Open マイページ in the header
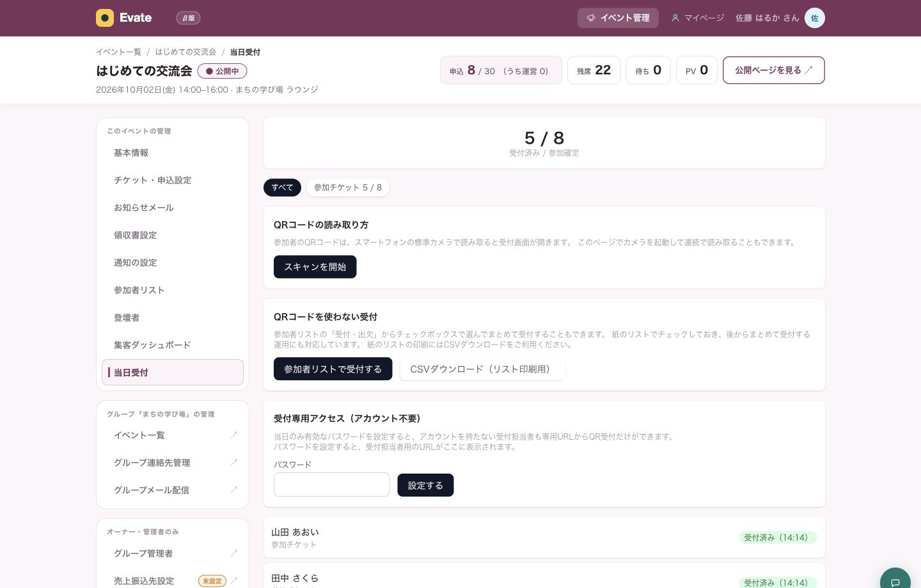921x588 pixels. pos(698,18)
